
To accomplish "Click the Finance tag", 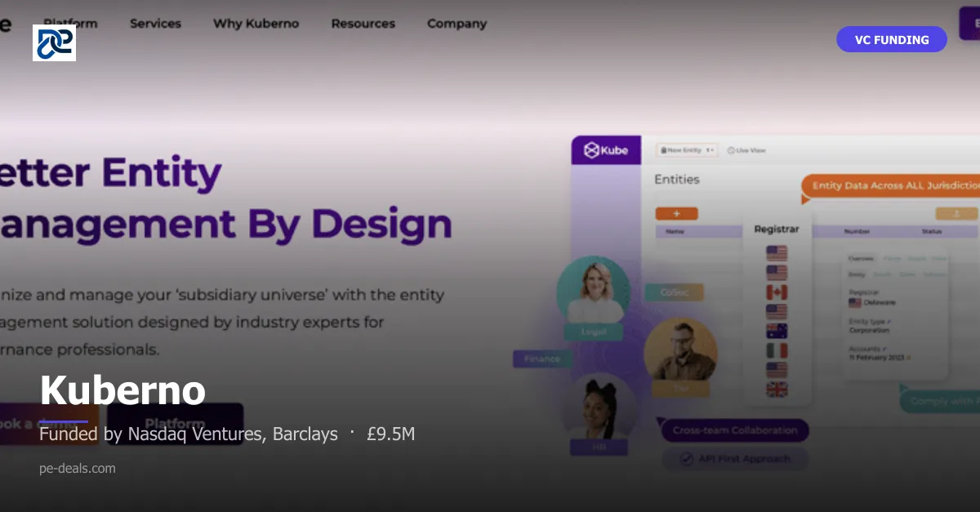I will (x=542, y=358).
